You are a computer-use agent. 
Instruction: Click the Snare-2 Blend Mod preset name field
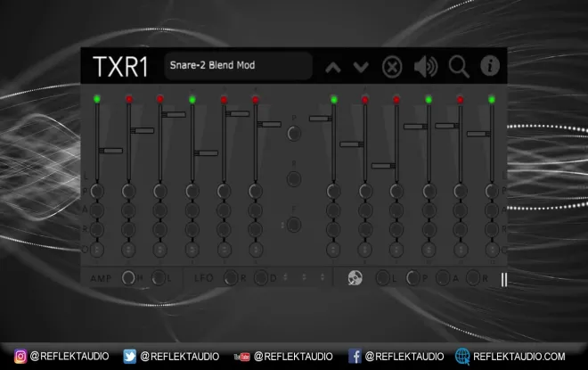pos(238,65)
